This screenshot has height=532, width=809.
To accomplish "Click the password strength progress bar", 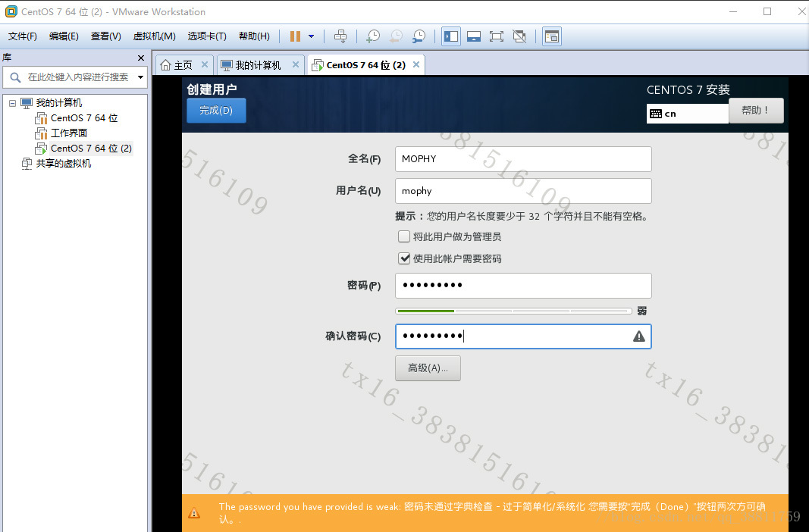I will tap(513, 311).
